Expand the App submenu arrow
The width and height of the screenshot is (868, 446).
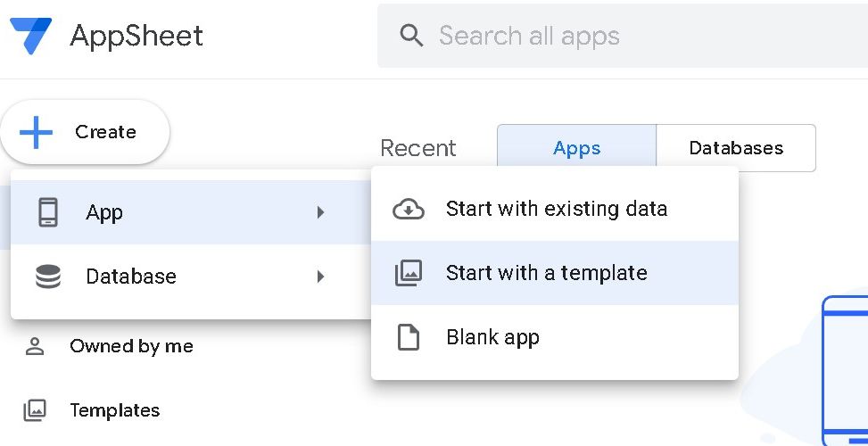point(320,212)
